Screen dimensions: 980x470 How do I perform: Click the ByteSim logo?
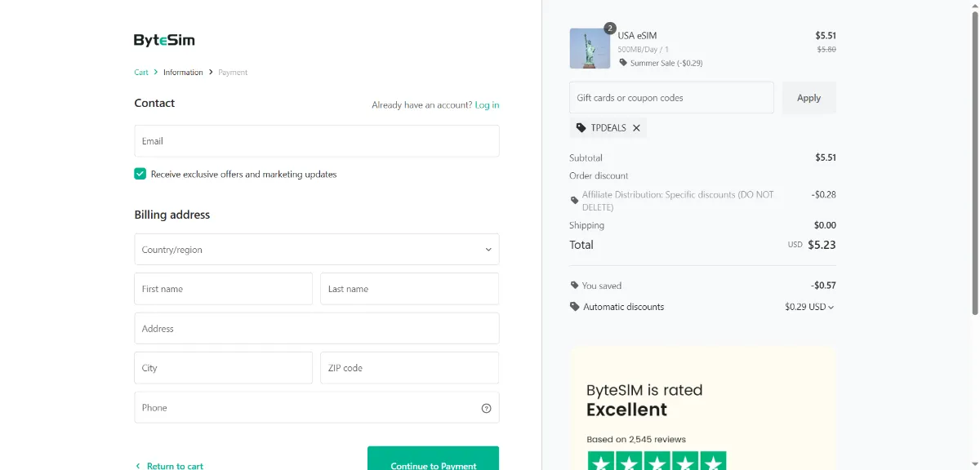pos(164,40)
